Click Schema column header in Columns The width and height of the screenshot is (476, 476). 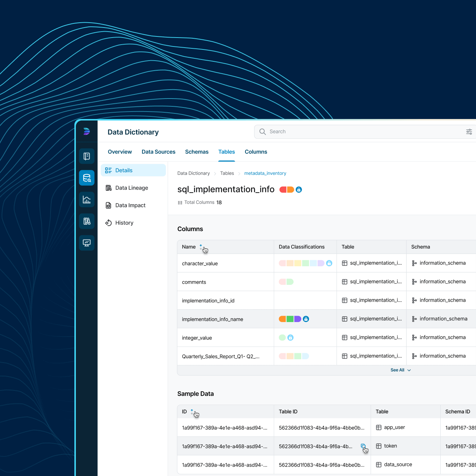point(421,247)
